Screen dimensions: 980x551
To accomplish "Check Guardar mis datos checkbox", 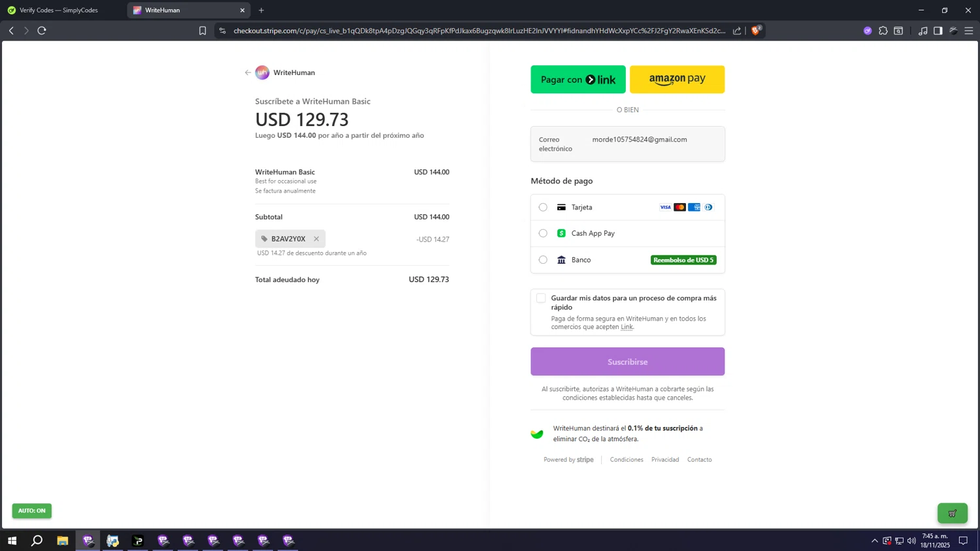I will point(541,298).
